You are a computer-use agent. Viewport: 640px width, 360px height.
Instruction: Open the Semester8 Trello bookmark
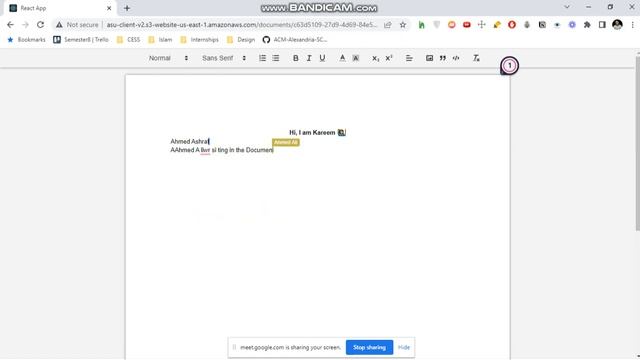click(x=81, y=40)
